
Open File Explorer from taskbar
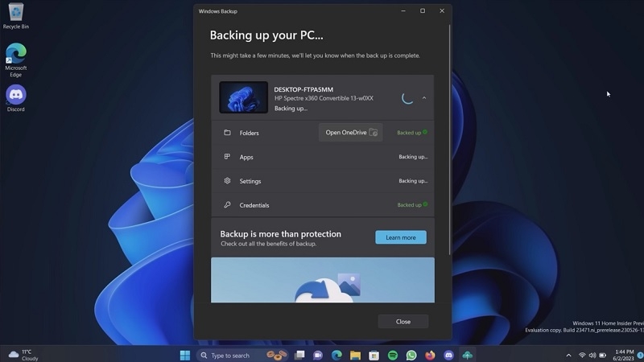(355, 355)
